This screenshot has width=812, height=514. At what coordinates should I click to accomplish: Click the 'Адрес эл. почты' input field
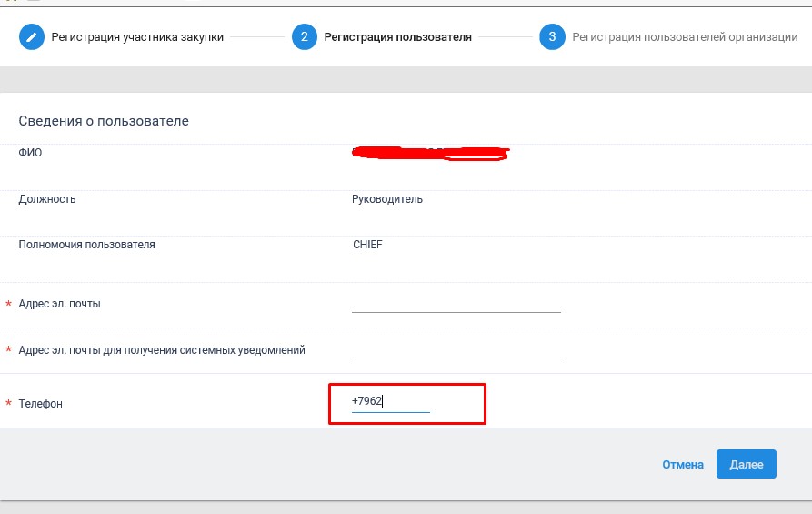point(456,304)
